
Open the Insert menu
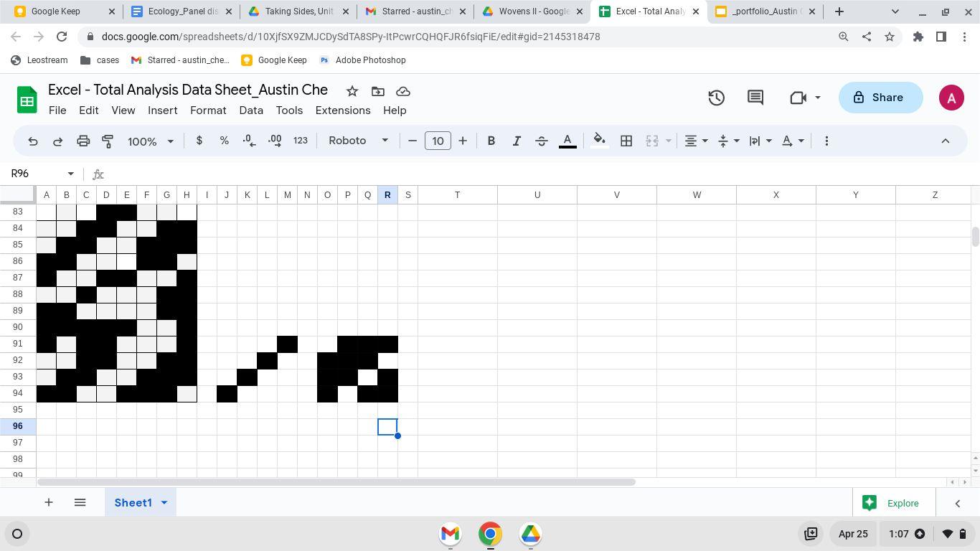click(163, 110)
